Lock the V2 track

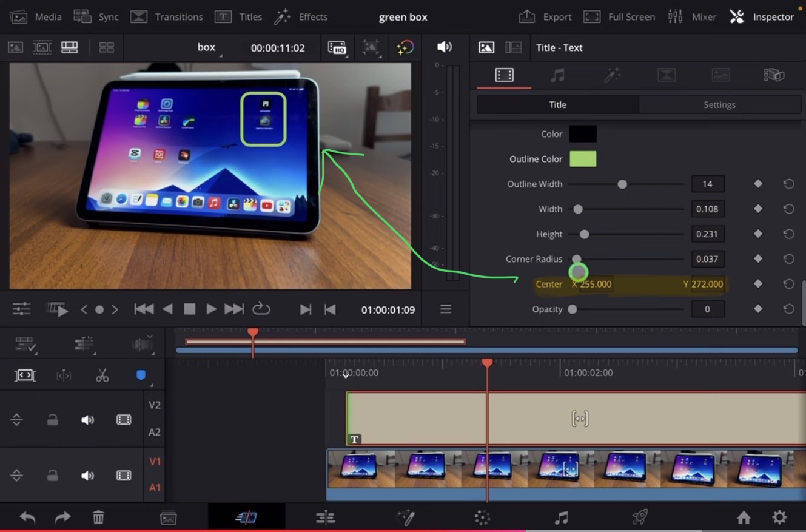53,420
